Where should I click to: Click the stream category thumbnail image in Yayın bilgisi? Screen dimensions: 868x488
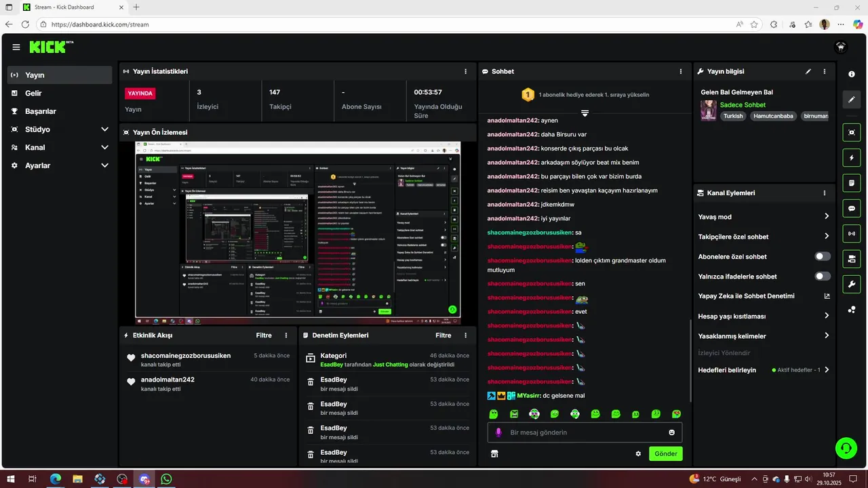pos(709,110)
